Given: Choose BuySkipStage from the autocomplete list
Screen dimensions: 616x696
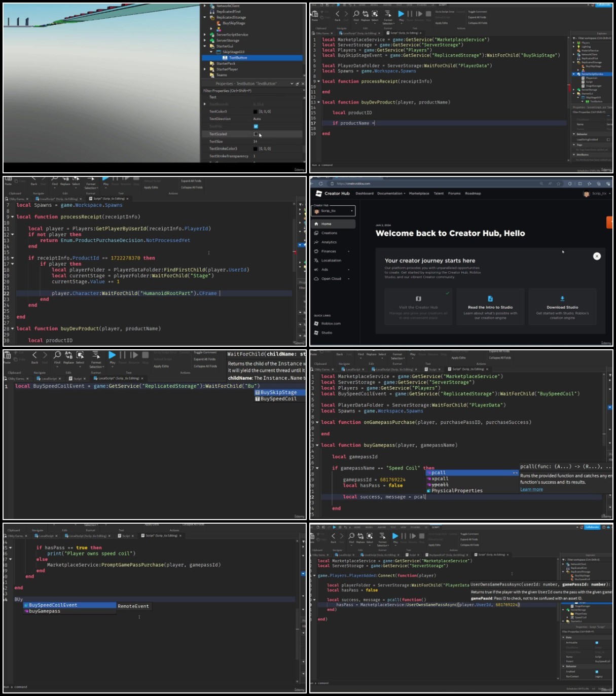Looking at the screenshot, I should (279, 392).
